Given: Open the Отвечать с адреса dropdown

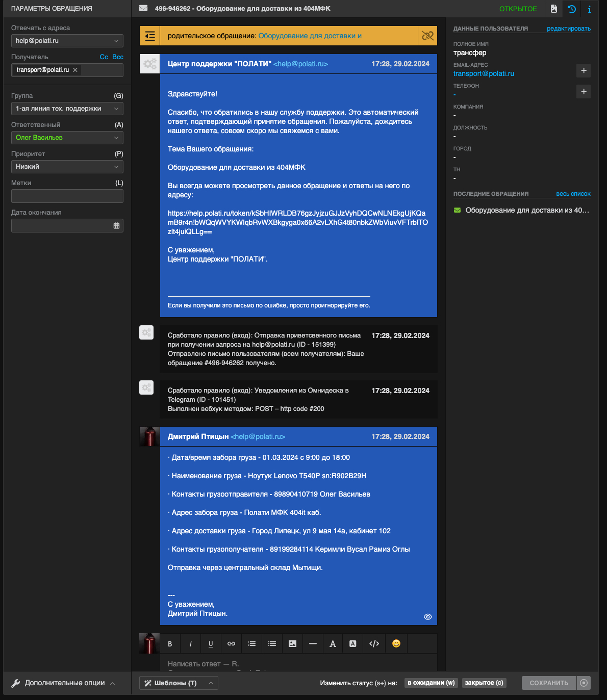Looking at the screenshot, I should (x=67, y=41).
